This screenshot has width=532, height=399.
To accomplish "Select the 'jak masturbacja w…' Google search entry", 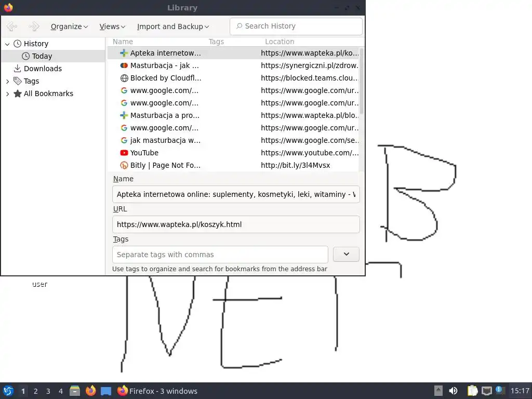I will point(233,140).
